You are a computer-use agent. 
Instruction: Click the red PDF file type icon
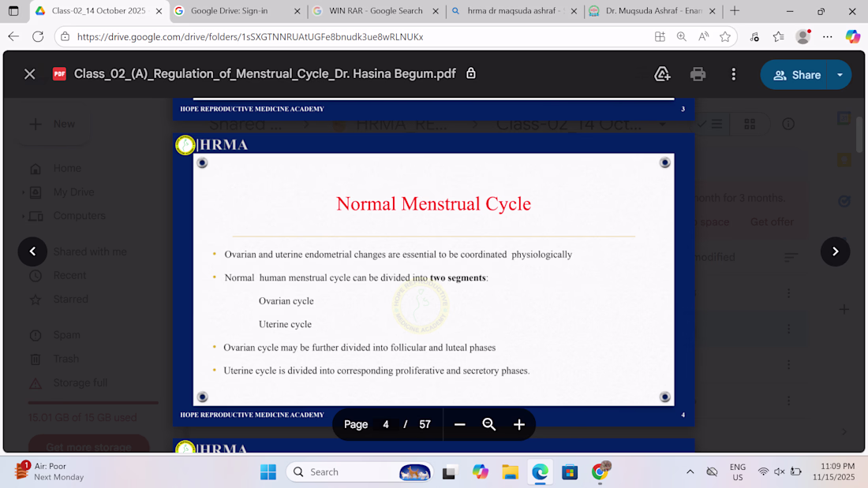click(59, 73)
